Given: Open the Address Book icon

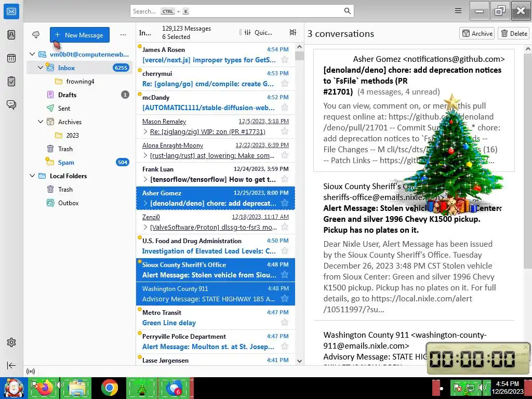Looking at the screenshot, I should coord(11,35).
